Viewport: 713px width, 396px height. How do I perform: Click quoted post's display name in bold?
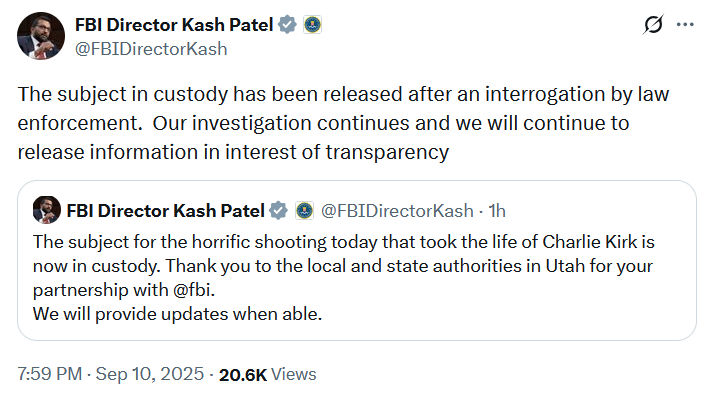click(166, 211)
